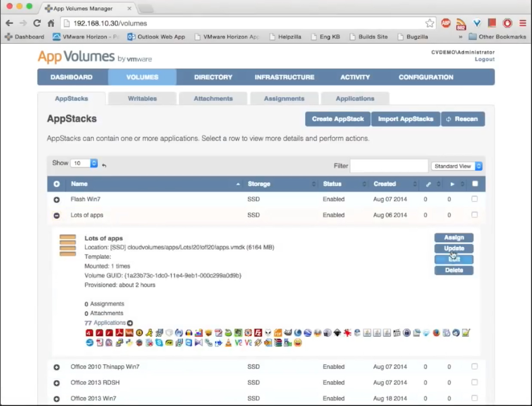
Task: Sort the table by the Name column
Action: click(x=155, y=184)
